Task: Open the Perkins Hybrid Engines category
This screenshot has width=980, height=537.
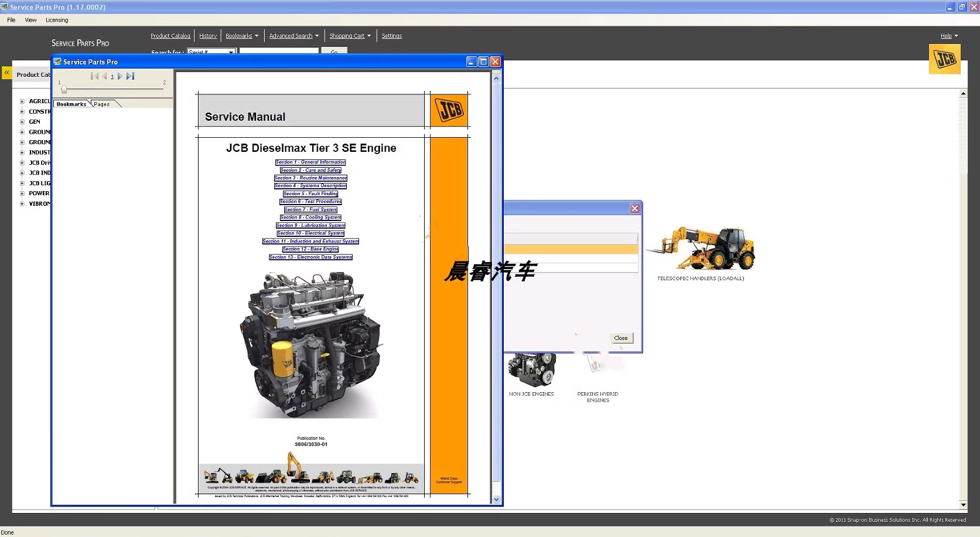Action: (x=597, y=378)
